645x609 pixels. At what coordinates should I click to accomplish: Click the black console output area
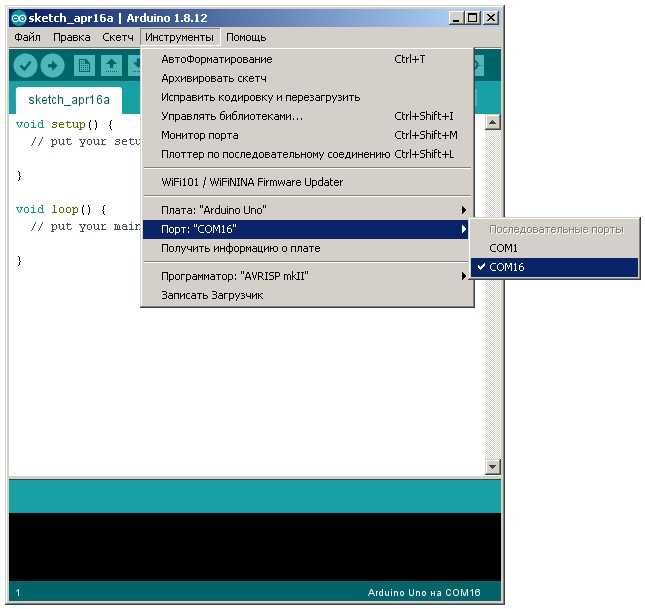tap(255, 547)
